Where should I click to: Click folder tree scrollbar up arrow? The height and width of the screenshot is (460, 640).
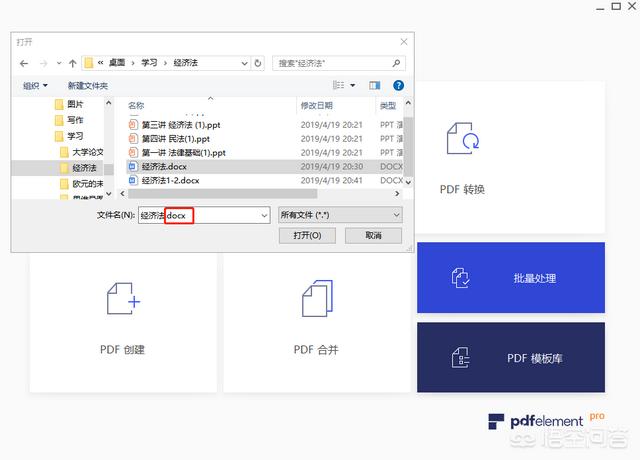[109, 103]
